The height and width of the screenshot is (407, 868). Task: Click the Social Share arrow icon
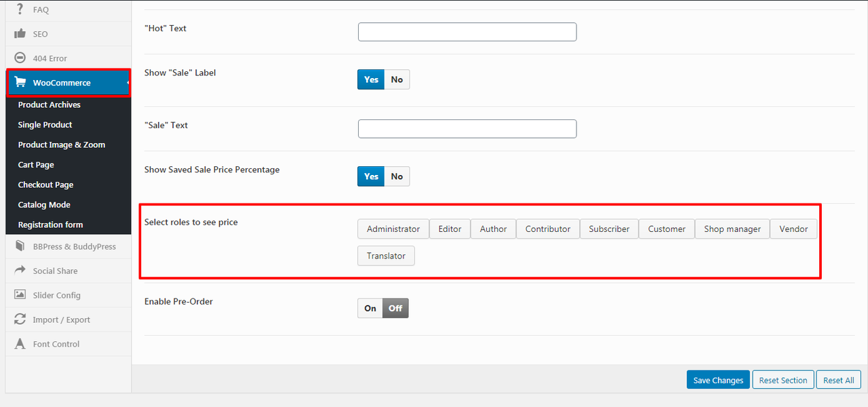[x=20, y=270]
